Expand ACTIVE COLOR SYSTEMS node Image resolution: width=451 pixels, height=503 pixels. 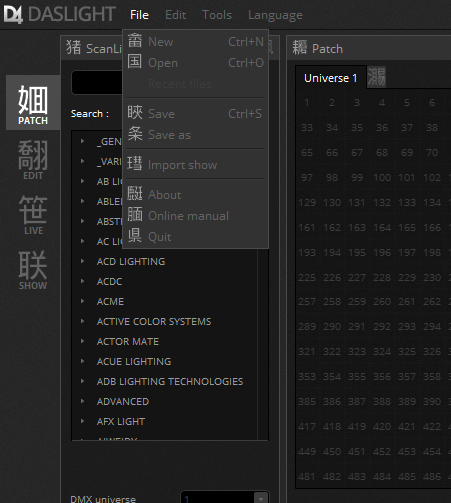(x=82, y=321)
